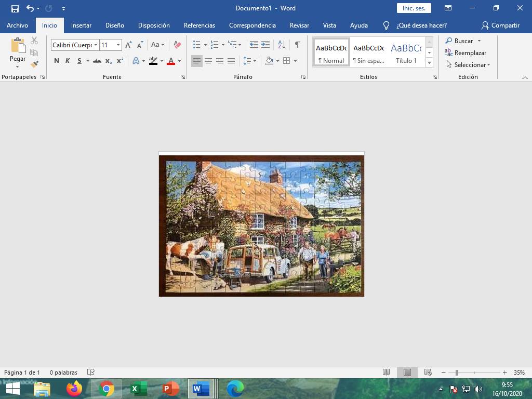The image size is (532, 399).
Task: Click the Grow Font size icon
Action: tap(128, 45)
